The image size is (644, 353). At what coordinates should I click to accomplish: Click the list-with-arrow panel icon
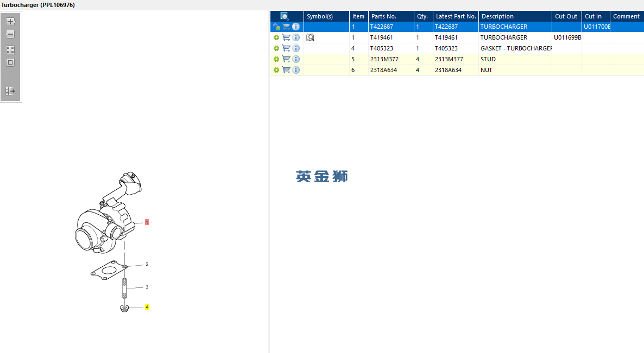[x=10, y=91]
